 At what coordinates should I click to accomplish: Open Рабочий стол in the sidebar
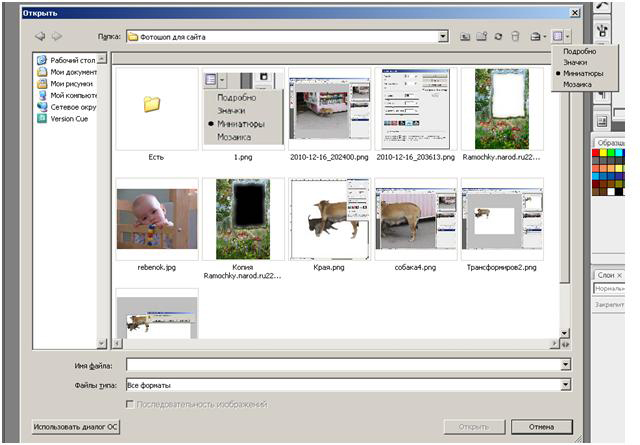coord(72,60)
